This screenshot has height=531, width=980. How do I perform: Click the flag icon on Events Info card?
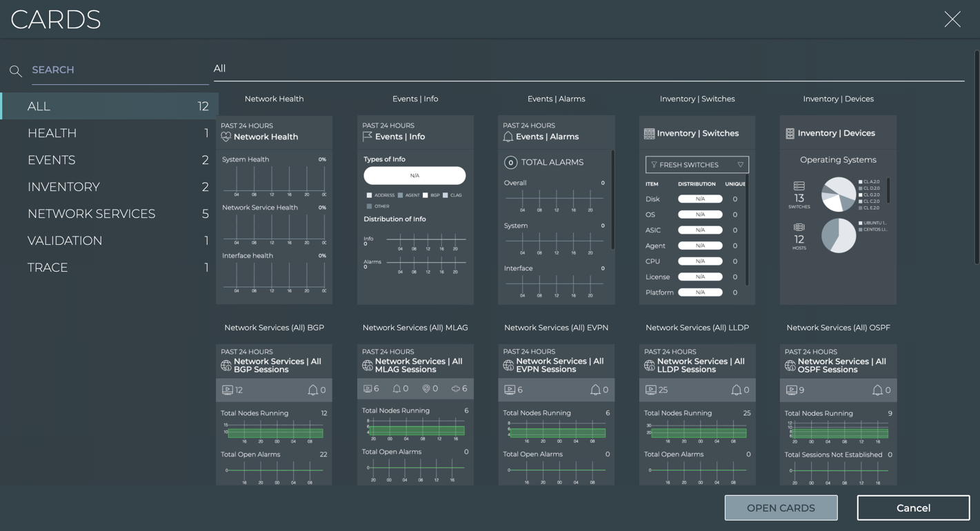[367, 137]
